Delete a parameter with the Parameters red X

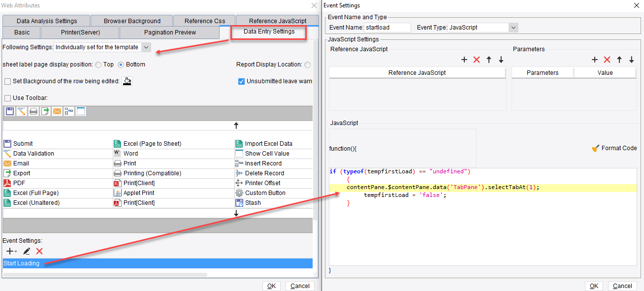tap(607, 60)
